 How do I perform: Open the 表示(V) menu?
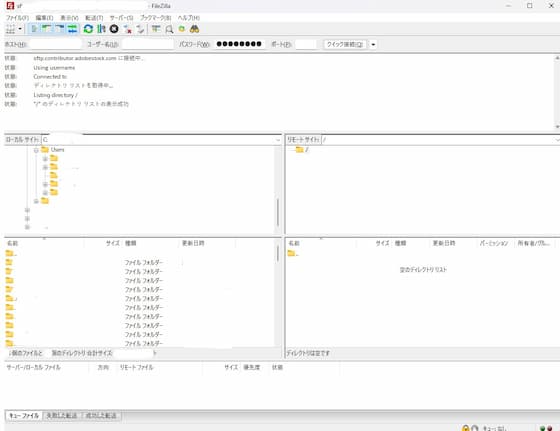69,17
